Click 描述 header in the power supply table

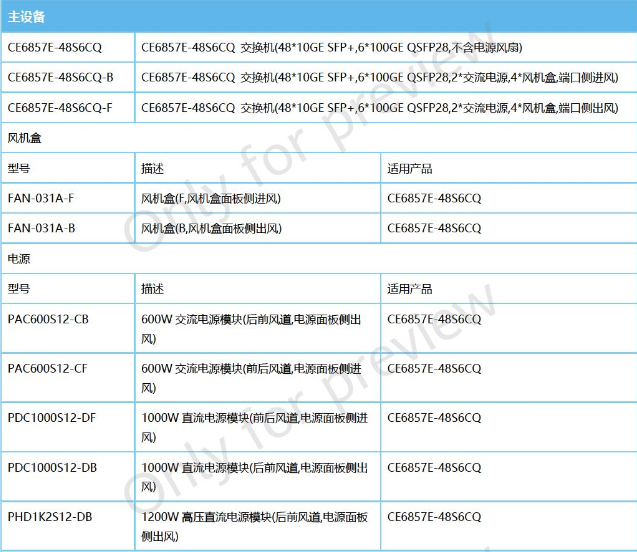coord(152,288)
